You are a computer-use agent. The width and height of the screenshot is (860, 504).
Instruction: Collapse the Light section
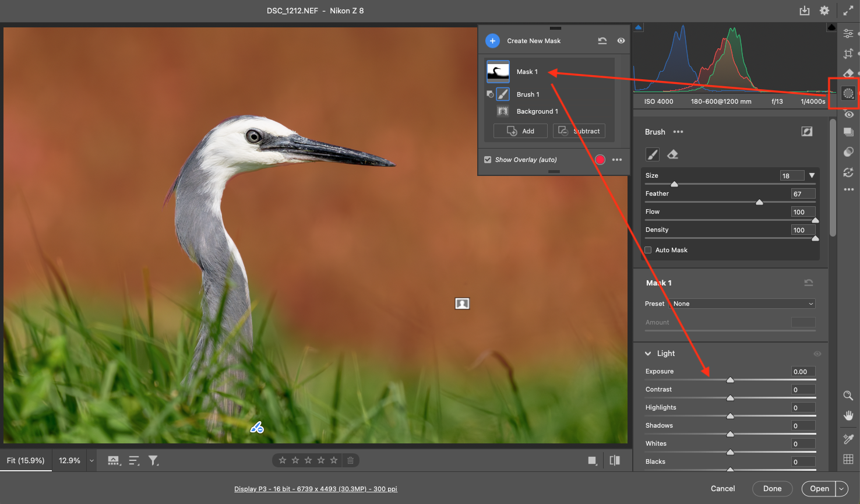click(648, 354)
